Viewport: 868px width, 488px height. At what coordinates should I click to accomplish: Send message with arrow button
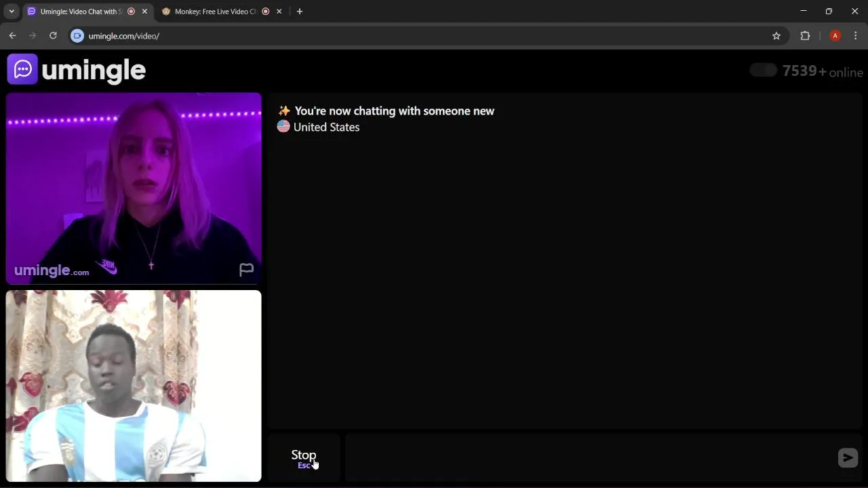pos(848,458)
